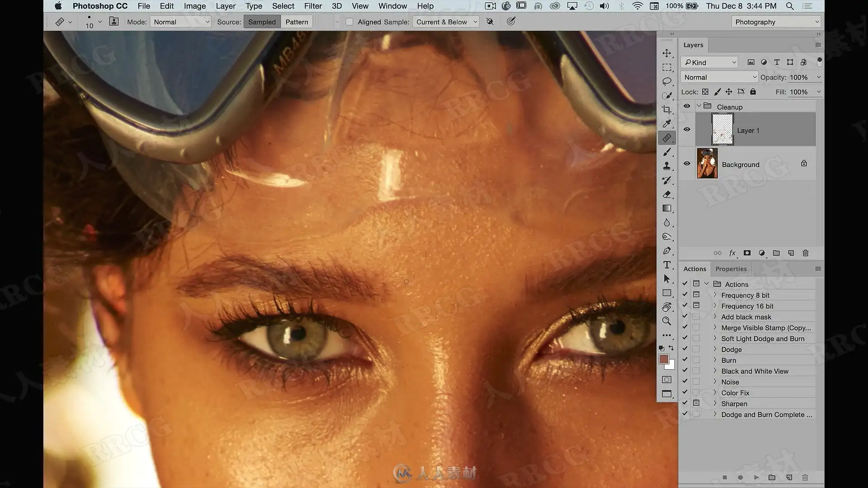Screen dimensions: 868x488
Task: Select the Path Selection tool
Action: 667,279
